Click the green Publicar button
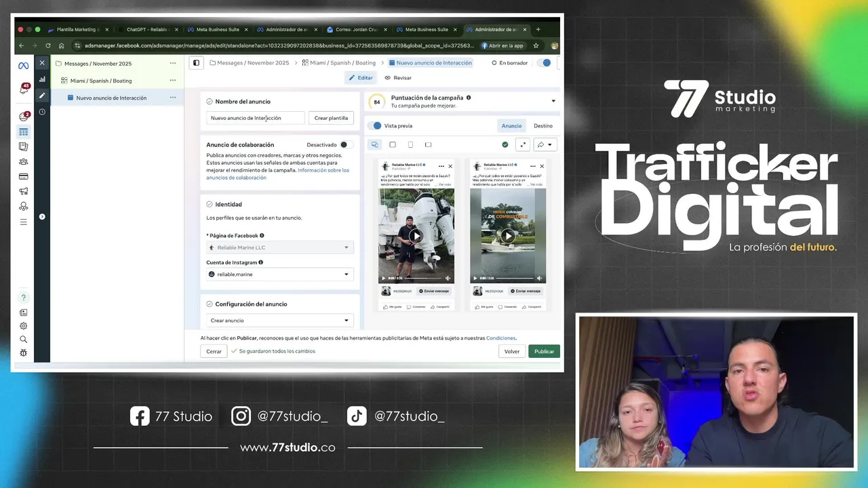 (544, 351)
